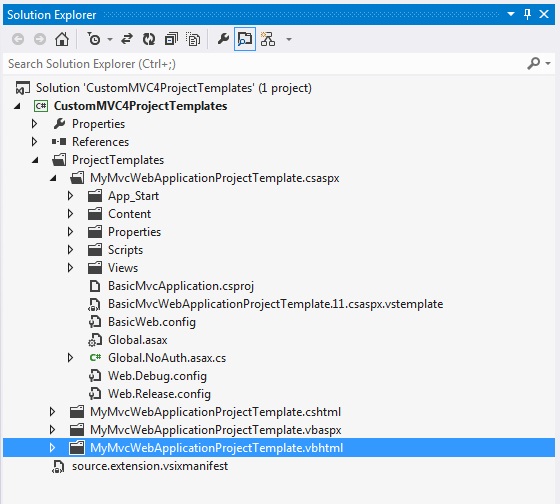Screen dimensions: 560x504
Task: Click the vstemplate file icon
Action: pos(94,304)
